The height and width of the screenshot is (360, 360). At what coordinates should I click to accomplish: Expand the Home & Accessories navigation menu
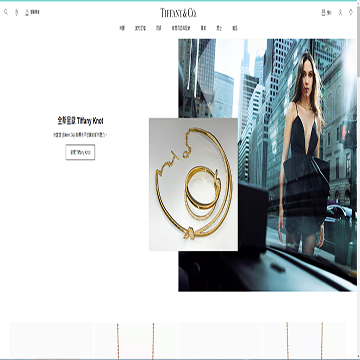(x=181, y=28)
